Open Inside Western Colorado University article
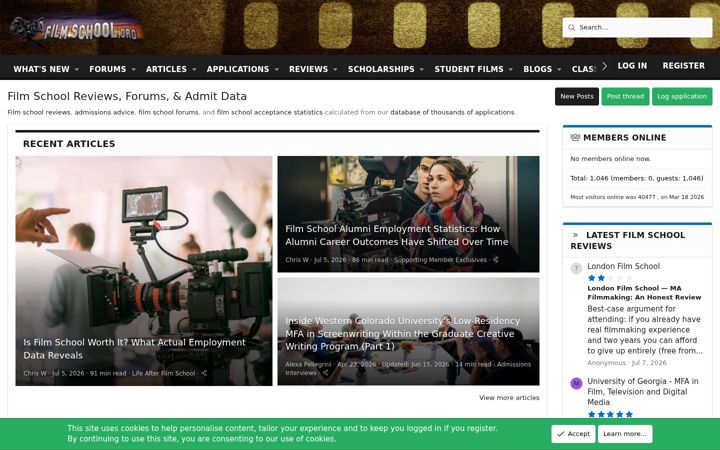This screenshot has width=720, height=450. click(402, 333)
